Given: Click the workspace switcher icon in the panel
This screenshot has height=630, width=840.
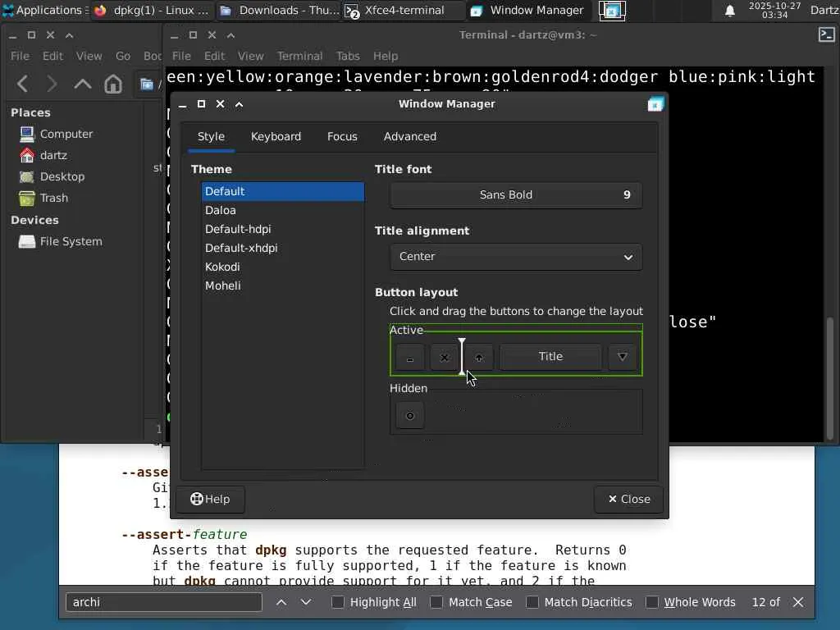Looking at the screenshot, I should 612,11.
